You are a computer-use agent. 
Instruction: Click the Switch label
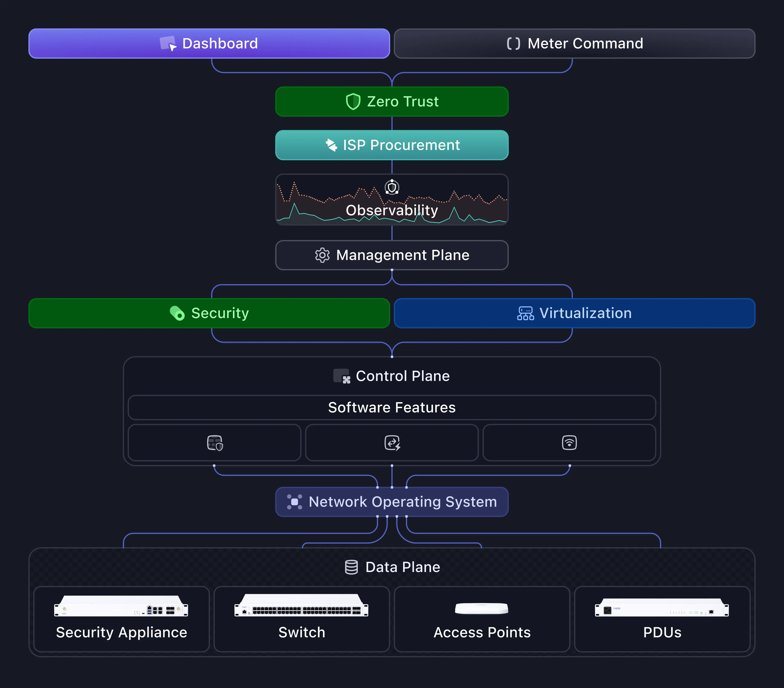point(302,632)
